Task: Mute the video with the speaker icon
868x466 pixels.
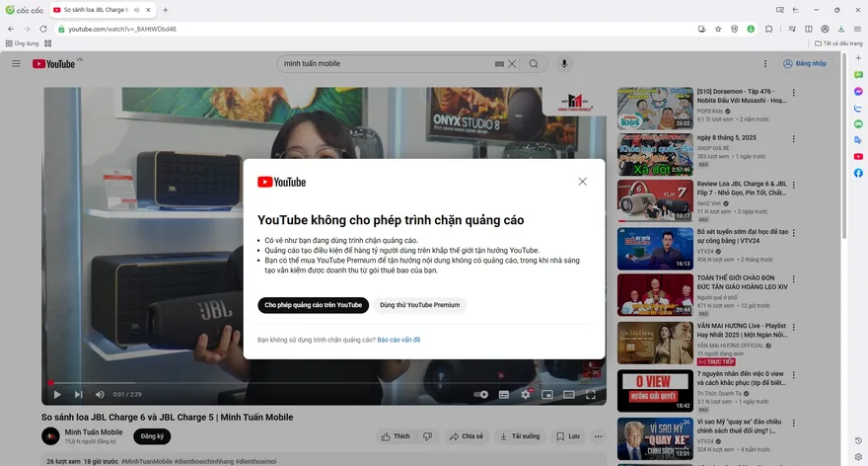Action: point(100,395)
